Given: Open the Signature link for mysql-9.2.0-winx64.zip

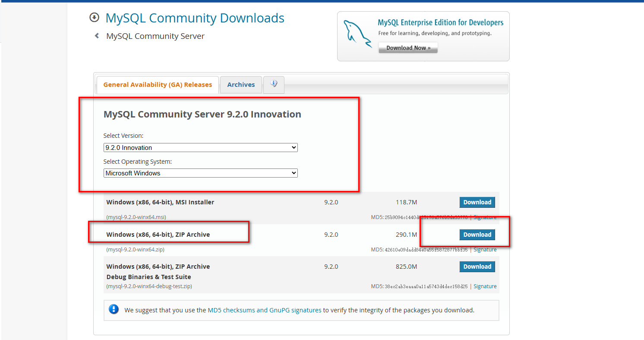Looking at the screenshot, I should 485,250.
